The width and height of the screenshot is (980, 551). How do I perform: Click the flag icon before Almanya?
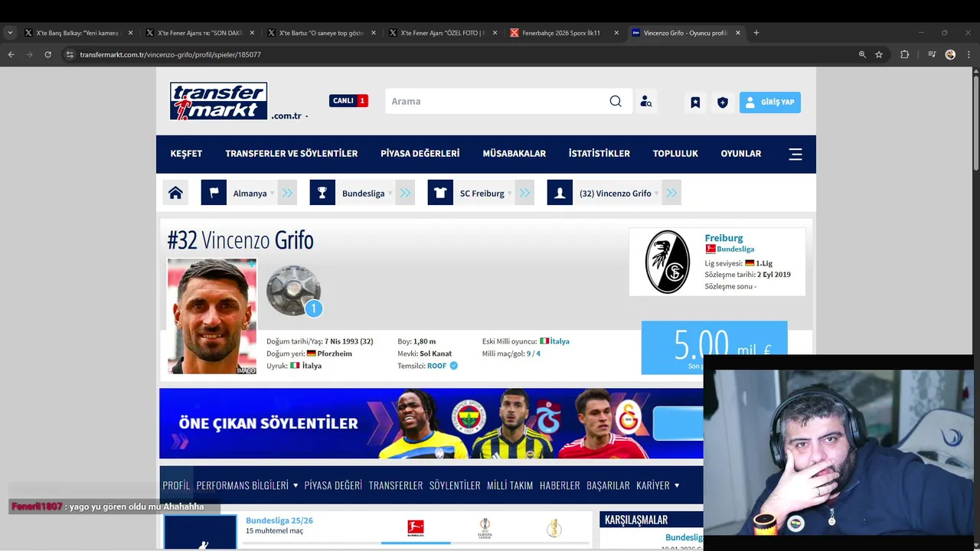(214, 193)
